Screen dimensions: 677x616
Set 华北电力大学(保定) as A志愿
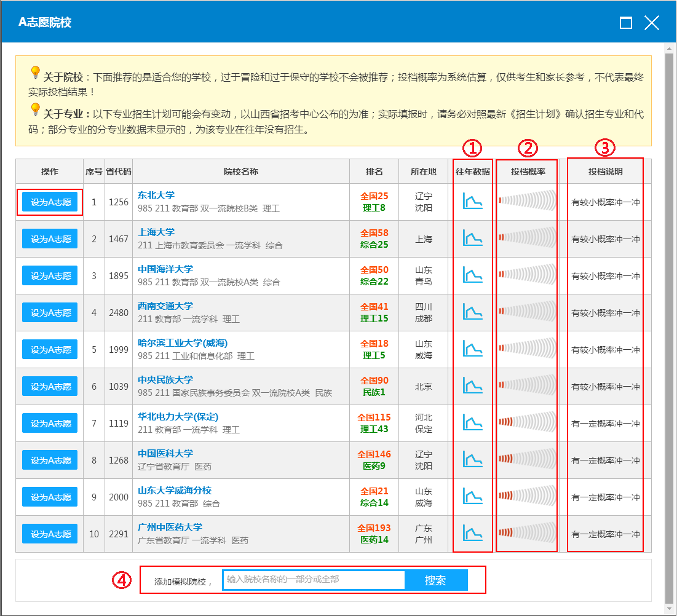click(x=50, y=424)
